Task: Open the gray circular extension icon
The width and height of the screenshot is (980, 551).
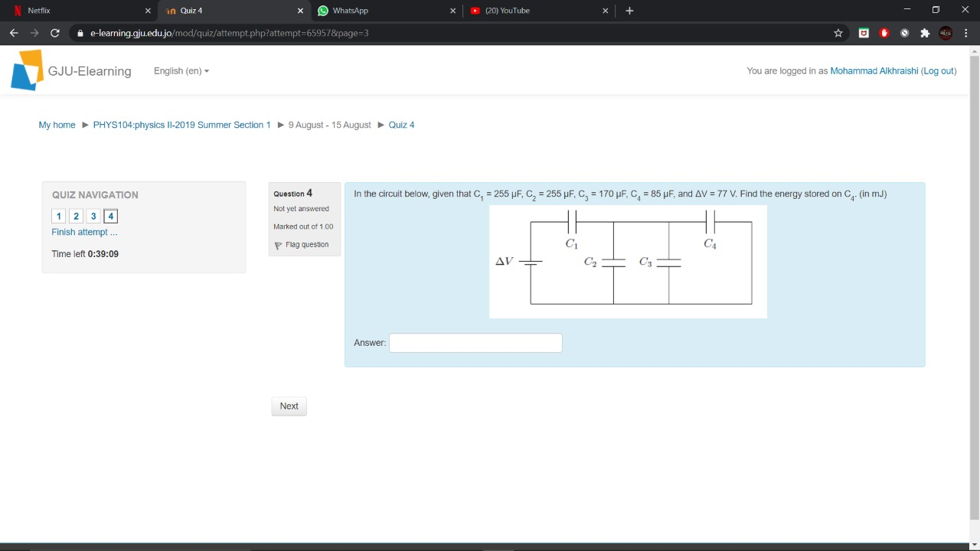Action: (904, 33)
